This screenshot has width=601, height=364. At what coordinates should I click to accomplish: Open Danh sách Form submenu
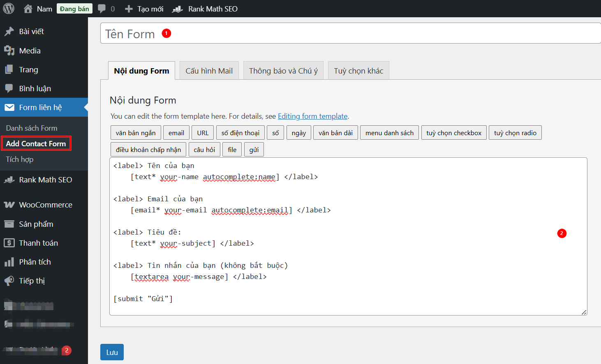tap(32, 128)
